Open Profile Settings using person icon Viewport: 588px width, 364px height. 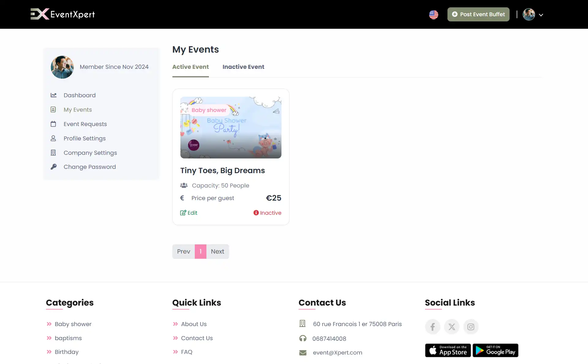point(54,138)
